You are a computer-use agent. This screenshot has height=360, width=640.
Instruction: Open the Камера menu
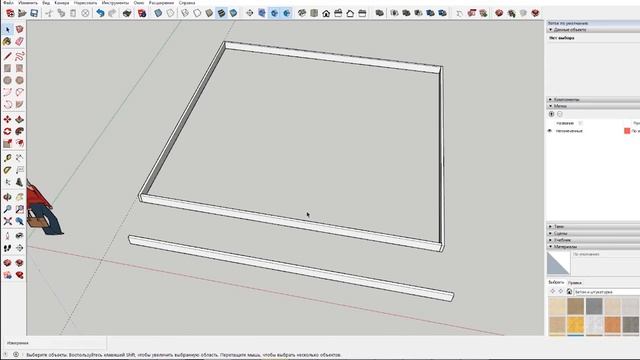62,2
